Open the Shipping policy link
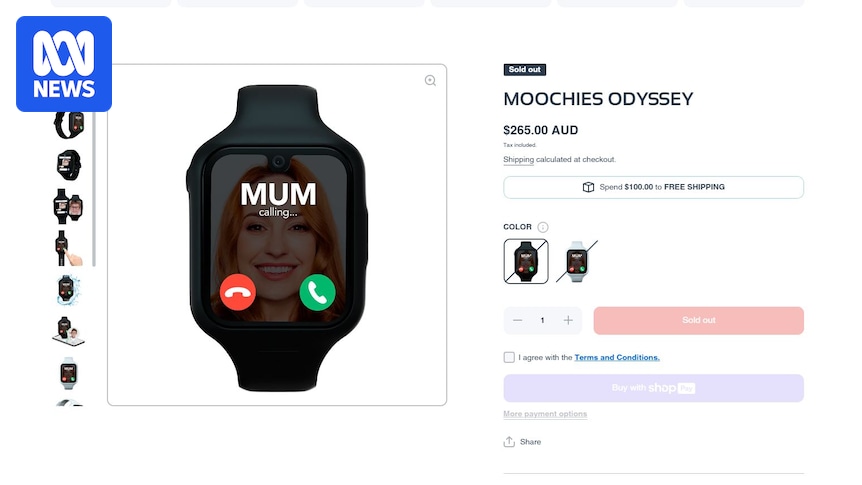The height and width of the screenshot is (485, 862). pos(518,159)
